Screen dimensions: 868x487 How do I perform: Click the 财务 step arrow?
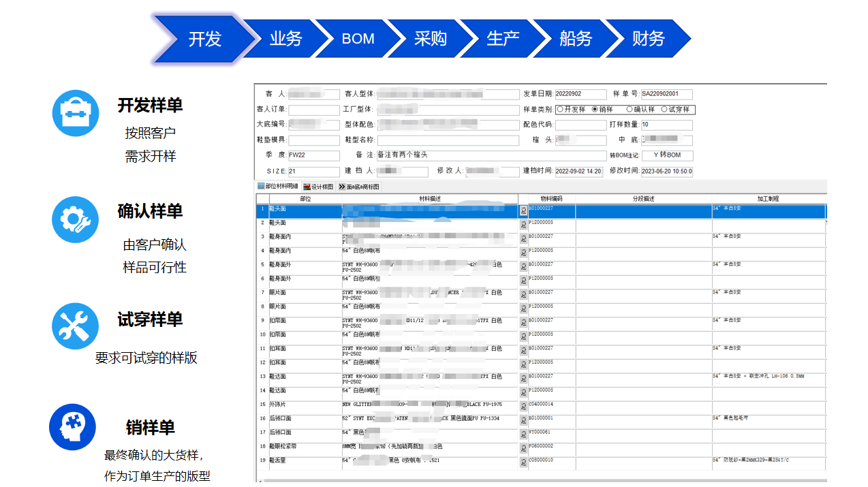tap(648, 39)
